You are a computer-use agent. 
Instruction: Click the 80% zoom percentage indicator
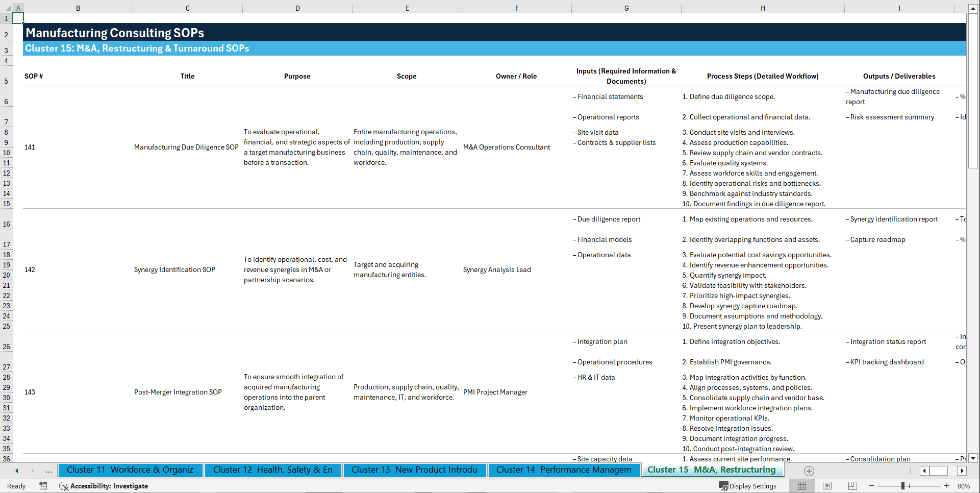[964, 486]
